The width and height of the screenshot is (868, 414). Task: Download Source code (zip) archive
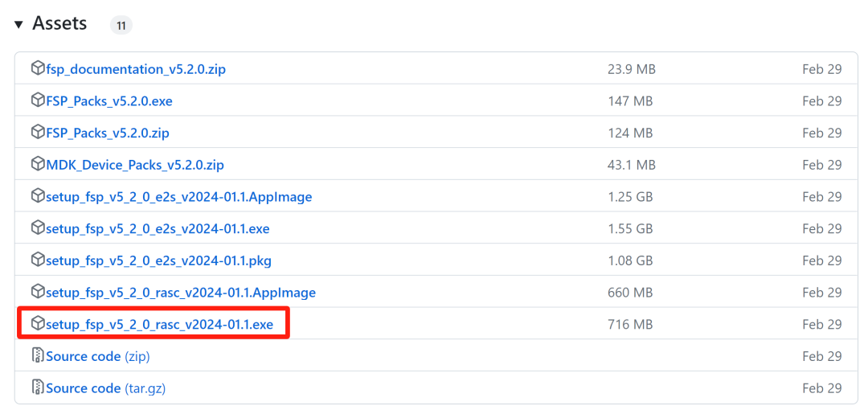(97, 356)
